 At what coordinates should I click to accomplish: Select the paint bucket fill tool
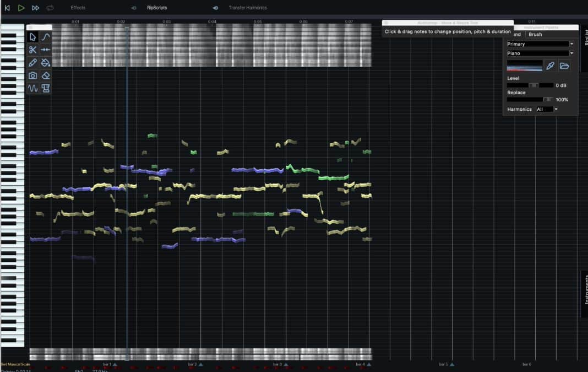(46, 63)
